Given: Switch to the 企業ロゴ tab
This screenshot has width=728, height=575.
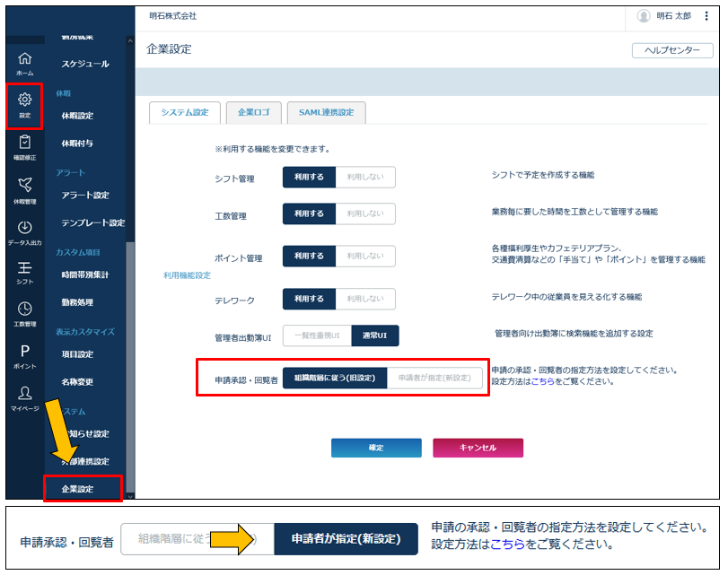Looking at the screenshot, I should [x=253, y=112].
